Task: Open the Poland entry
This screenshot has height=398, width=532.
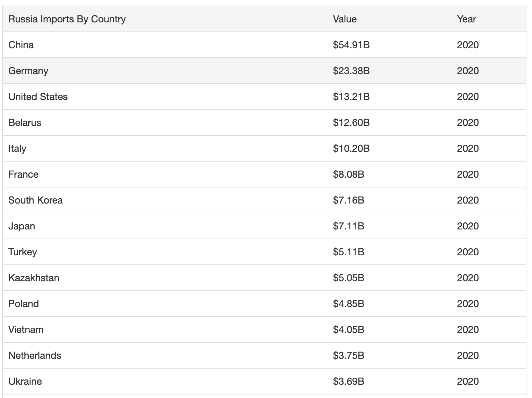Action: click(23, 304)
